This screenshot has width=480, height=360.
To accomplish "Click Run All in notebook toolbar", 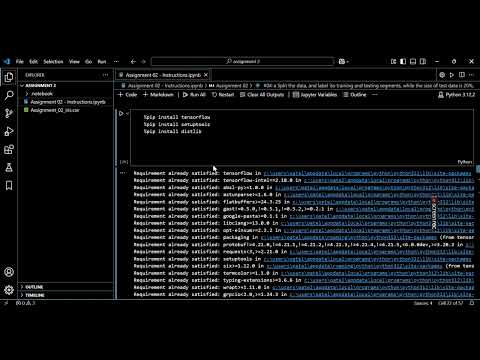I will (x=194, y=95).
